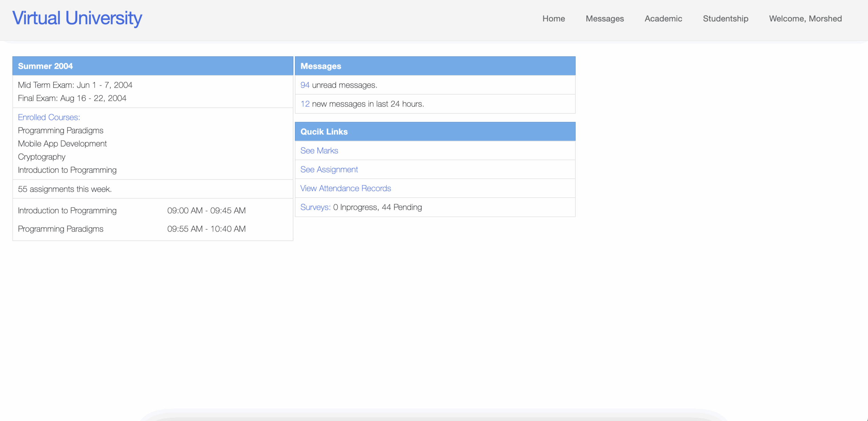This screenshot has width=868, height=421.
Task: Open the See Assignment link
Action: click(329, 169)
